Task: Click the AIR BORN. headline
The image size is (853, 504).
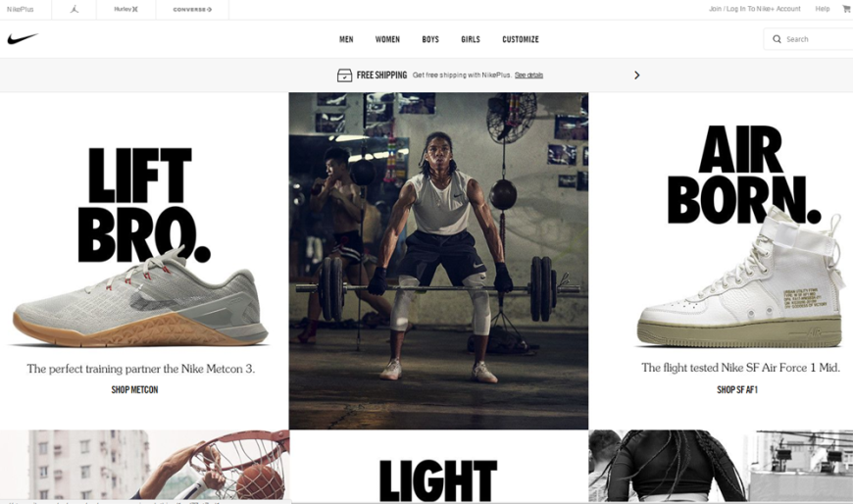Action: coord(743,175)
